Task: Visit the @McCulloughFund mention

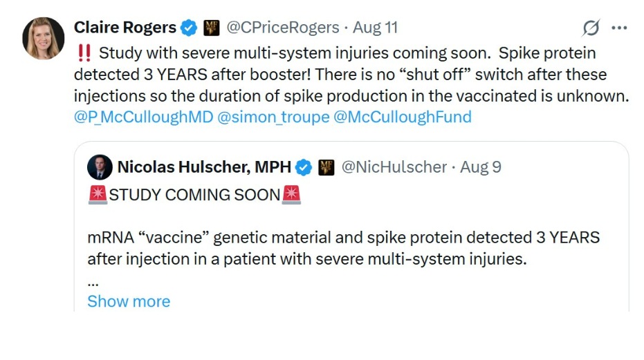Action: click(x=402, y=117)
